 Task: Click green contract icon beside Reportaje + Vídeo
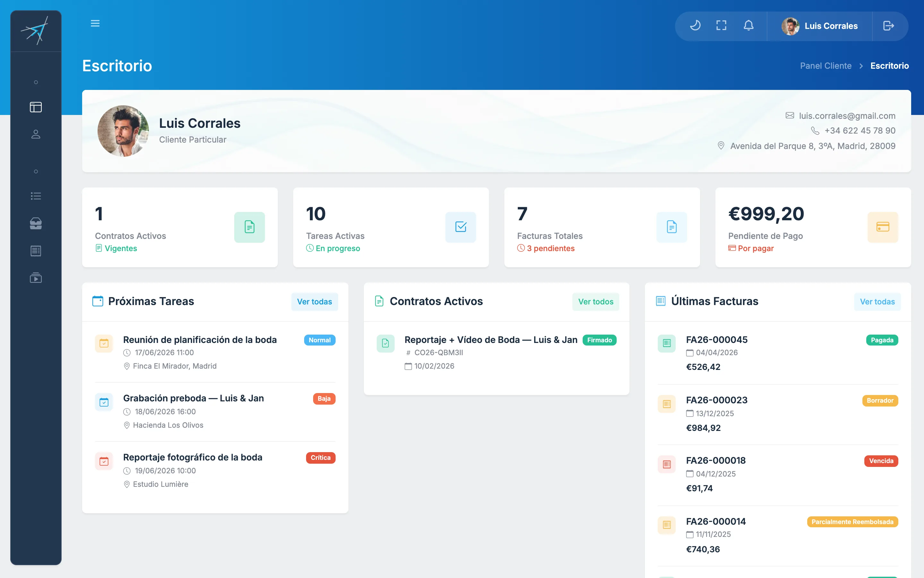coord(385,343)
